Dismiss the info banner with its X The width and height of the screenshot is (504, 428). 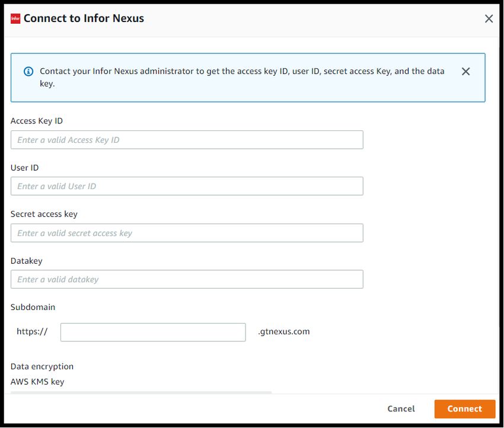click(465, 71)
